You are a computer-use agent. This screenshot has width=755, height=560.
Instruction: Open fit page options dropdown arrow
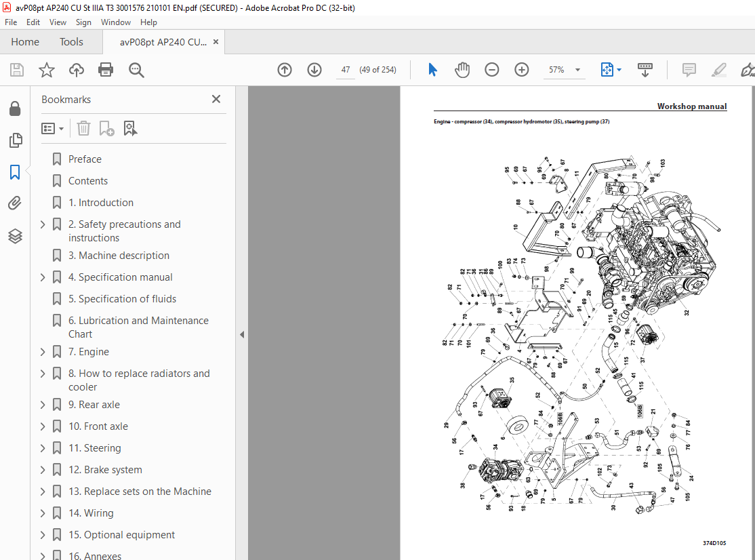pos(619,70)
